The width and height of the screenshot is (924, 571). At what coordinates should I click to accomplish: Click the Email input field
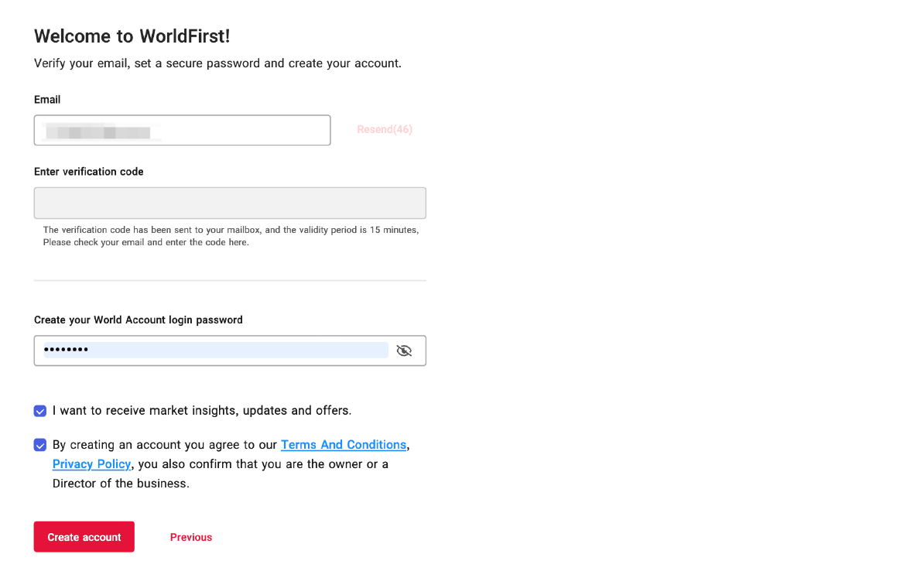coord(182,130)
